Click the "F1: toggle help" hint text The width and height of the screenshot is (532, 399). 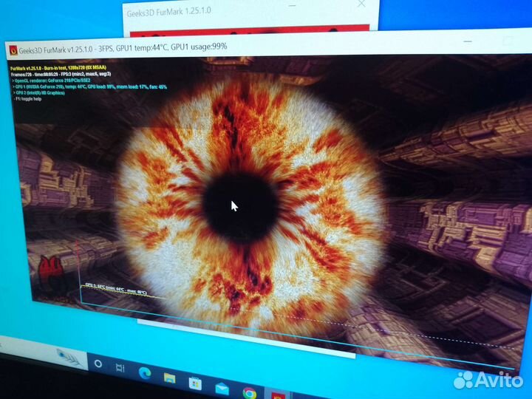(x=28, y=99)
